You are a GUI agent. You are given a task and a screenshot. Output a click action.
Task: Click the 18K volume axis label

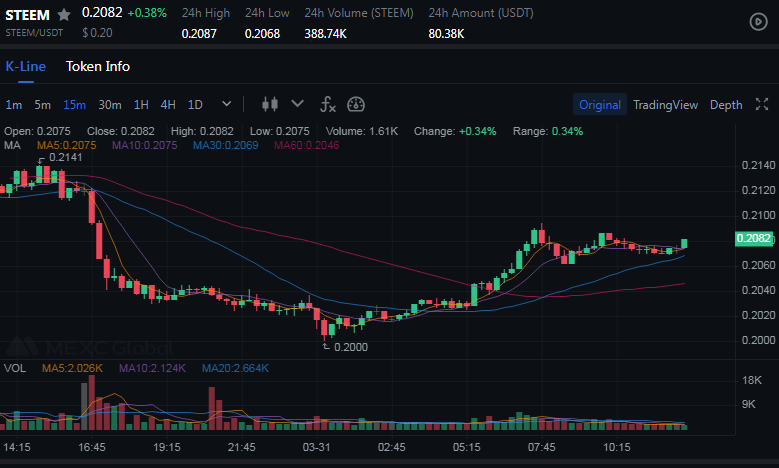pyautogui.click(x=752, y=380)
